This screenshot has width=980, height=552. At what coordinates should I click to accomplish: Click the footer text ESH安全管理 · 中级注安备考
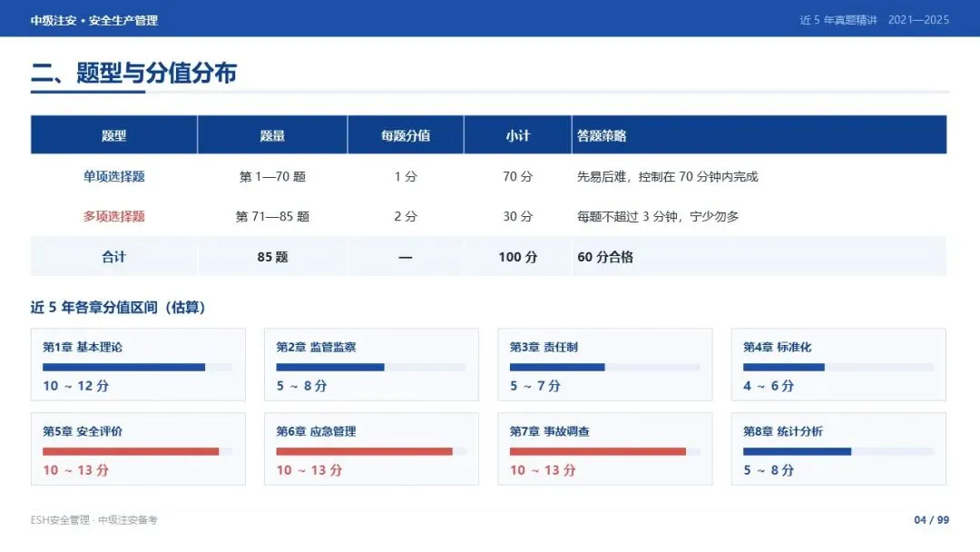point(93,519)
